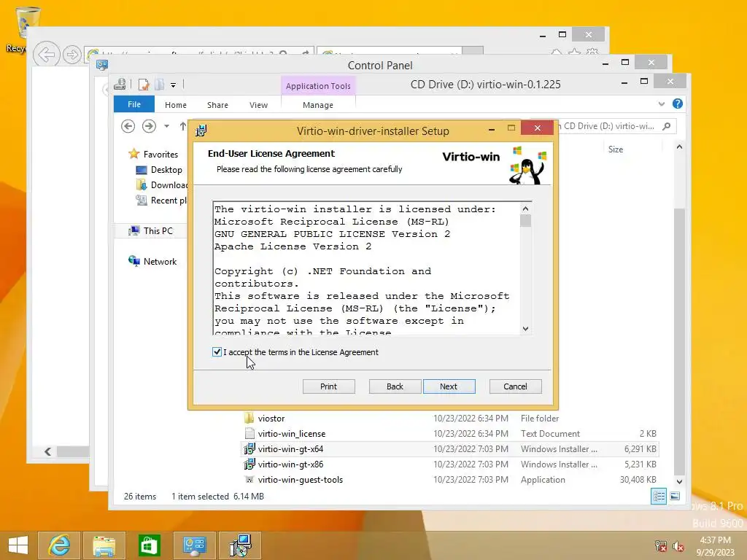
Task: Print the license agreement
Action: tap(329, 386)
